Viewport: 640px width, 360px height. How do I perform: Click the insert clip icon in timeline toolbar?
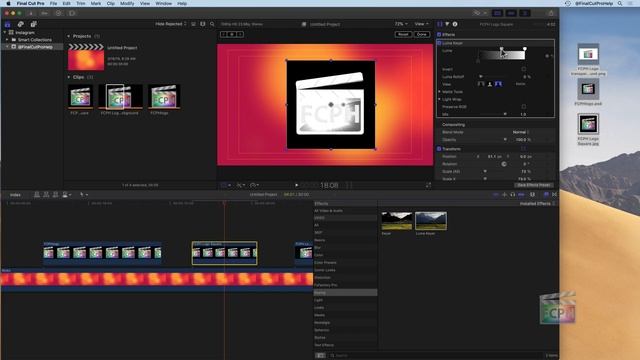[46, 195]
